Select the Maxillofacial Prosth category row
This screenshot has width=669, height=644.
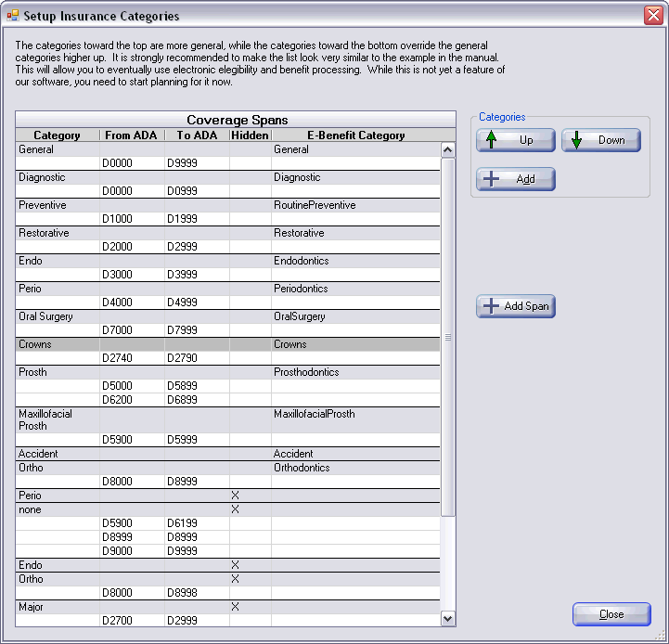click(58, 419)
